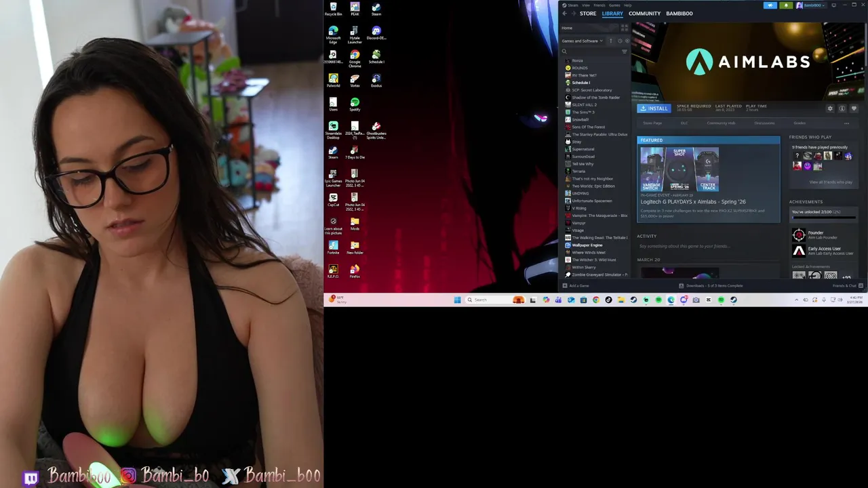The image size is (868, 488).
Task: Open advanced filters icon beside library search
Action: 625,52
